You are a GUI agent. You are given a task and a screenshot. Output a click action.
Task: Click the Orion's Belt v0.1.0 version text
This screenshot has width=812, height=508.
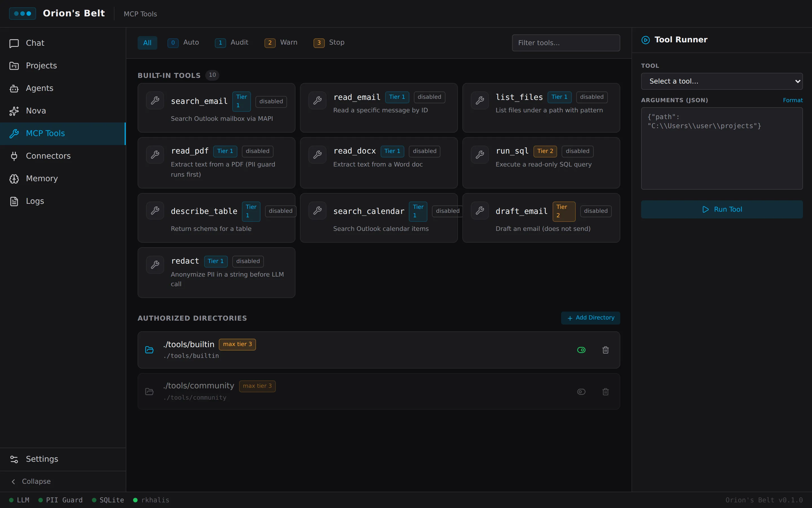(x=764, y=500)
